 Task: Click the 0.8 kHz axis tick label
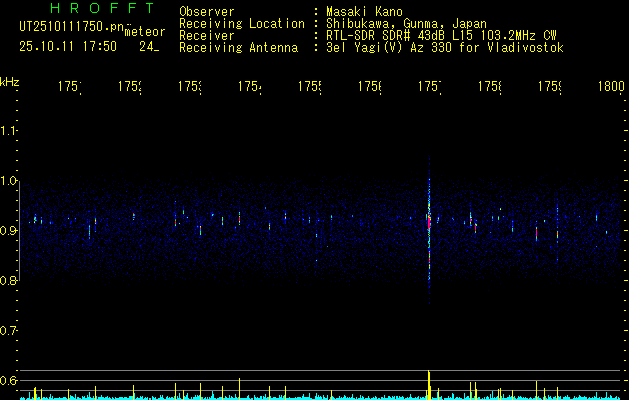coord(8,281)
